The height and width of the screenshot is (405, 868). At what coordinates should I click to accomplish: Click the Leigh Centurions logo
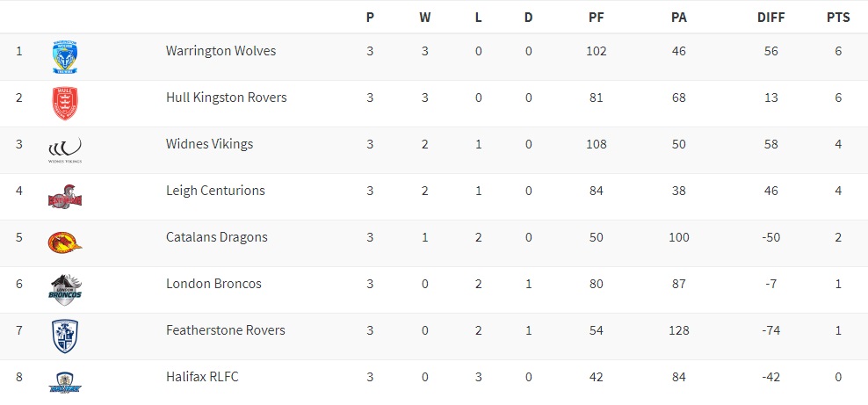click(x=65, y=197)
